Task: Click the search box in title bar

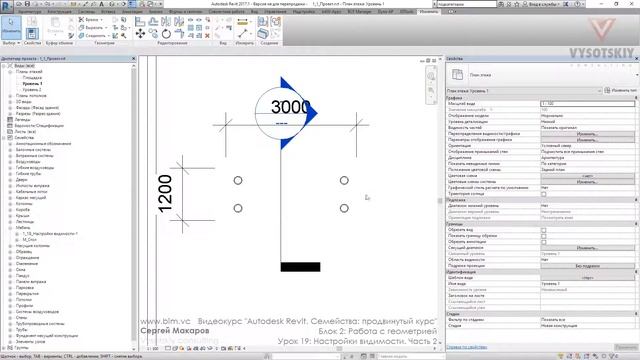Action: [x=467, y=4]
